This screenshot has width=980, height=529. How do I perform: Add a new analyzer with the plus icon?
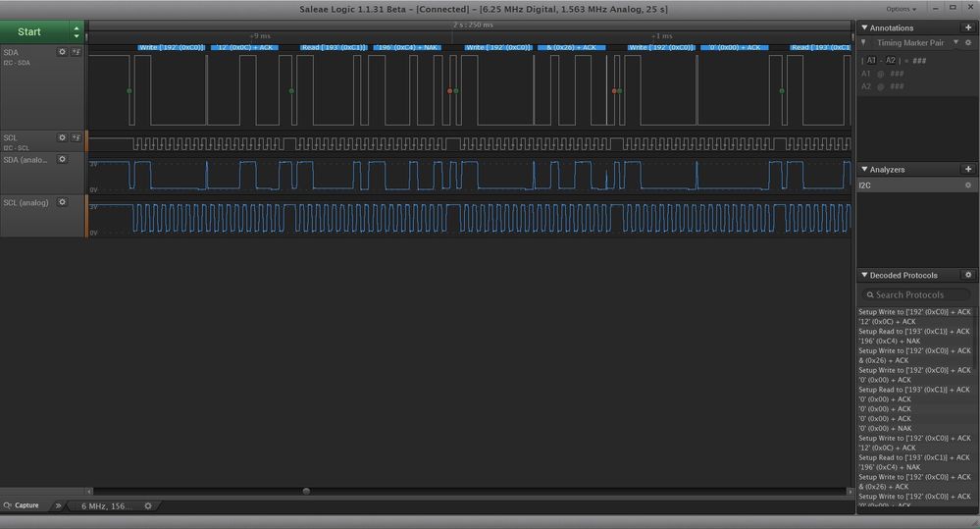(x=968, y=169)
